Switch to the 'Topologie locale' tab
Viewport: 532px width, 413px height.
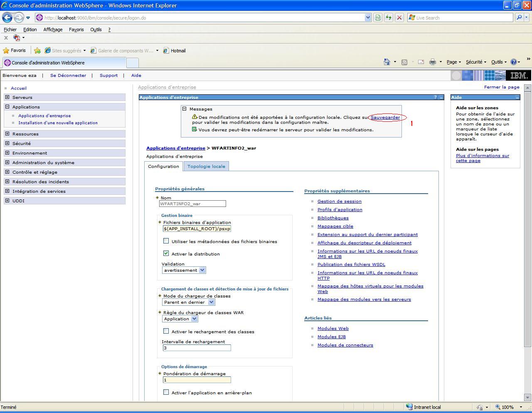pos(206,166)
